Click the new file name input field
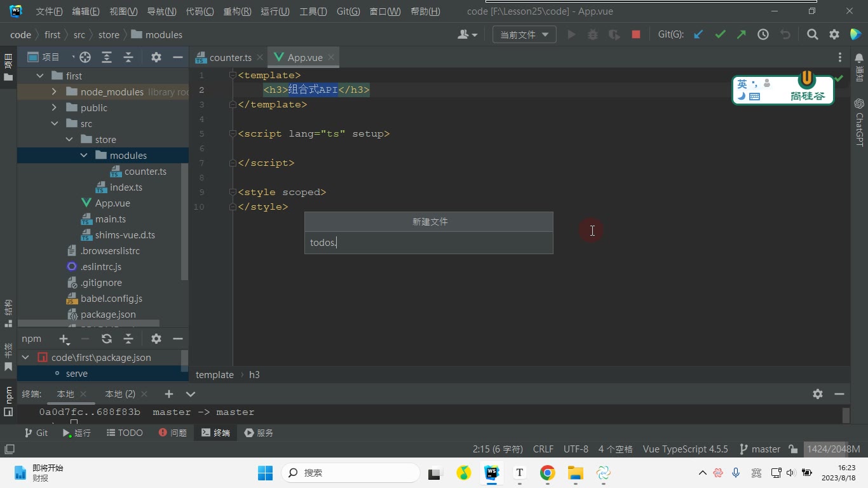This screenshot has height=488, width=868. point(429,243)
